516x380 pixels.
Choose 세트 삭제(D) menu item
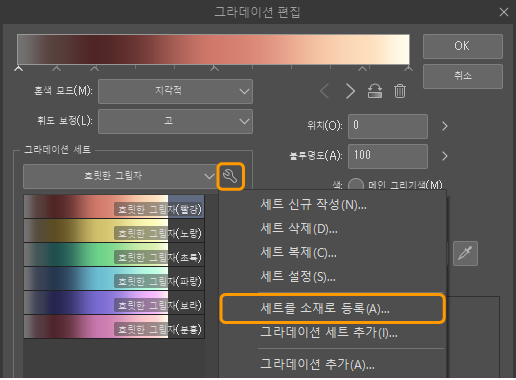pyautogui.click(x=332, y=229)
